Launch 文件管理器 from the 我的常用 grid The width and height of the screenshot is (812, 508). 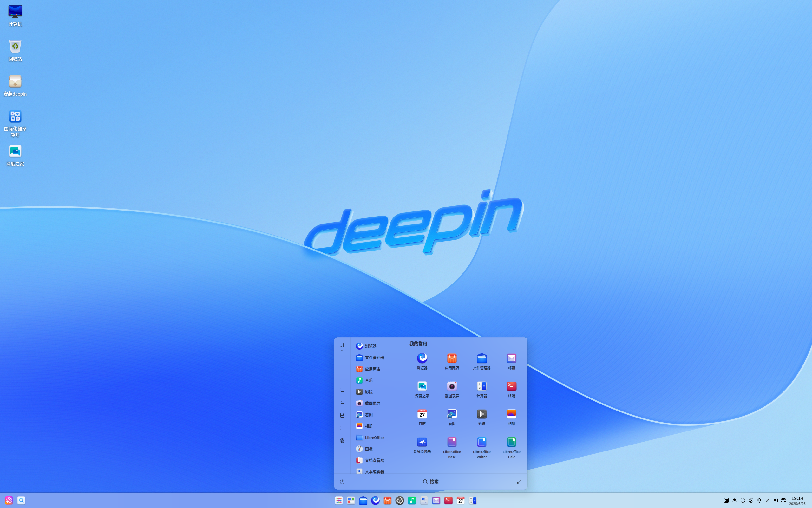coord(481,361)
